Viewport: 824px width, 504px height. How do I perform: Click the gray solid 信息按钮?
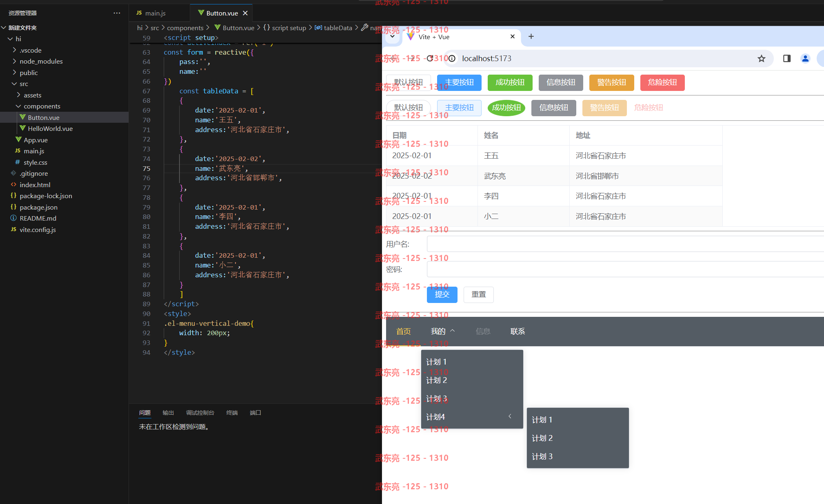pyautogui.click(x=561, y=82)
